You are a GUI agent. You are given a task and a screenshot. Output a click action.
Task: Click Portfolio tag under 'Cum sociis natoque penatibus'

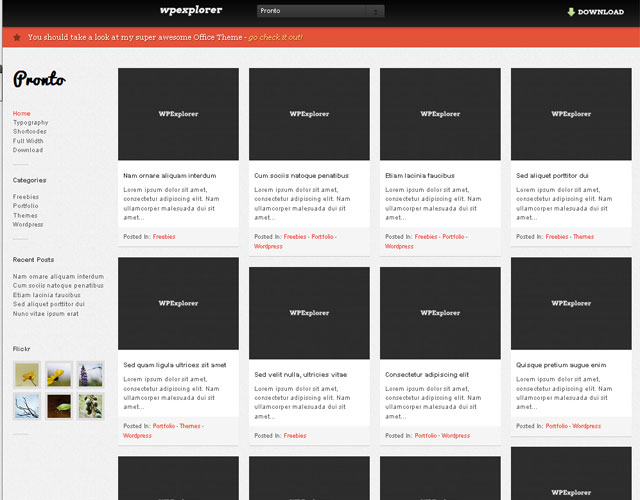322,236
